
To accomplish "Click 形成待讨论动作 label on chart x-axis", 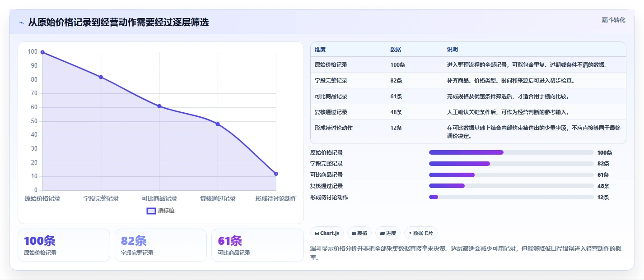I will tap(276, 198).
